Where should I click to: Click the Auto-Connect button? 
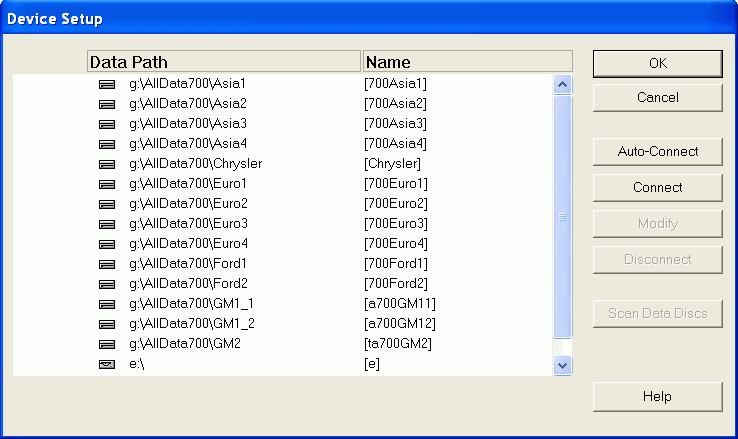658,152
